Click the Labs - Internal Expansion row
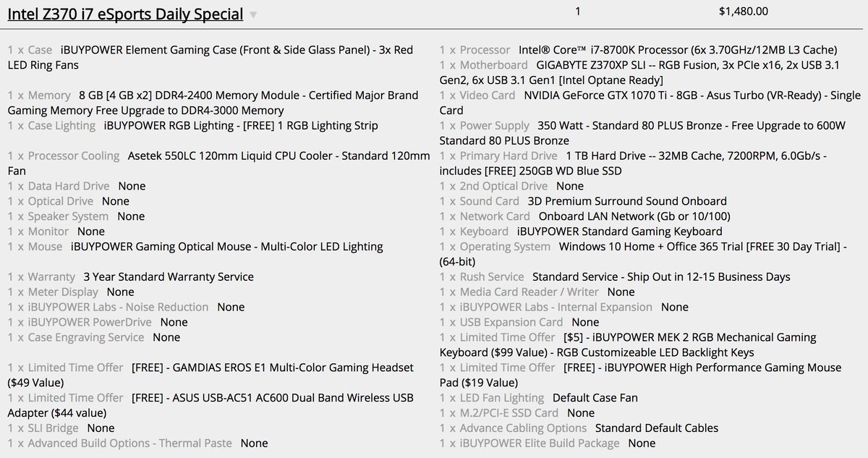Image resolution: width=868 pixels, height=458 pixels. [564, 308]
